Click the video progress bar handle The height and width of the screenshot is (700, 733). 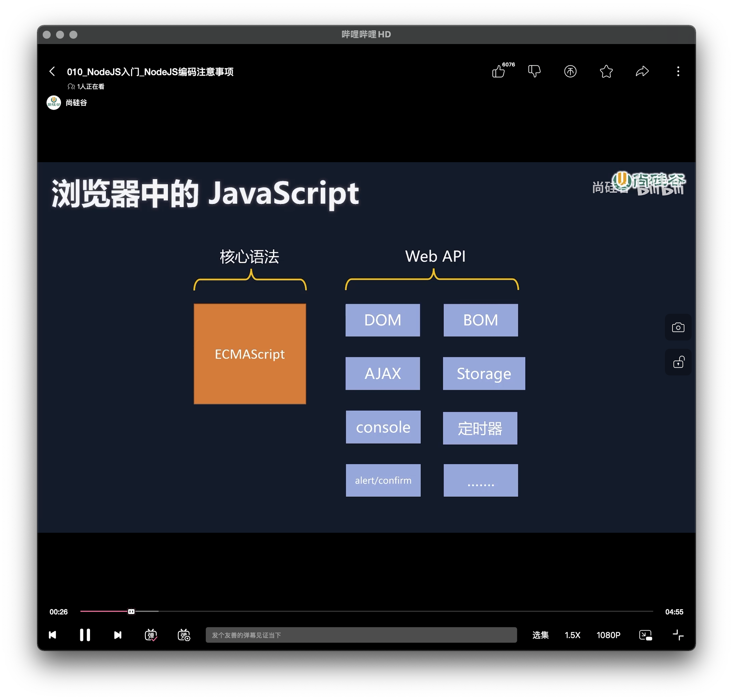point(131,612)
